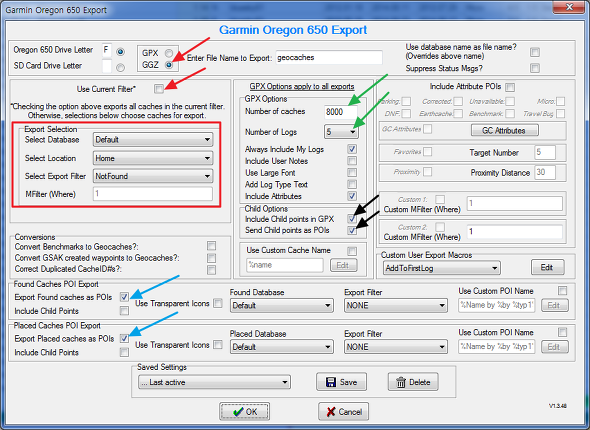
Task: Toggle Always Include My Logs checkbox
Action: (352, 149)
